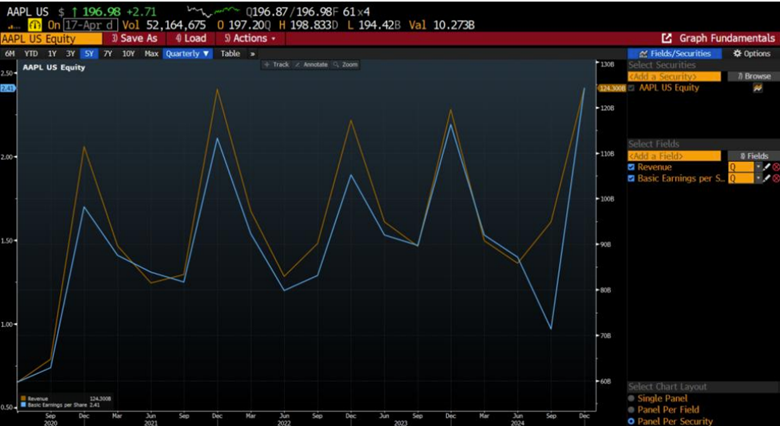Screen dimensions: 780x426
Task: Click the yellow gauge icon beside On
Action: tap(37, 25)
